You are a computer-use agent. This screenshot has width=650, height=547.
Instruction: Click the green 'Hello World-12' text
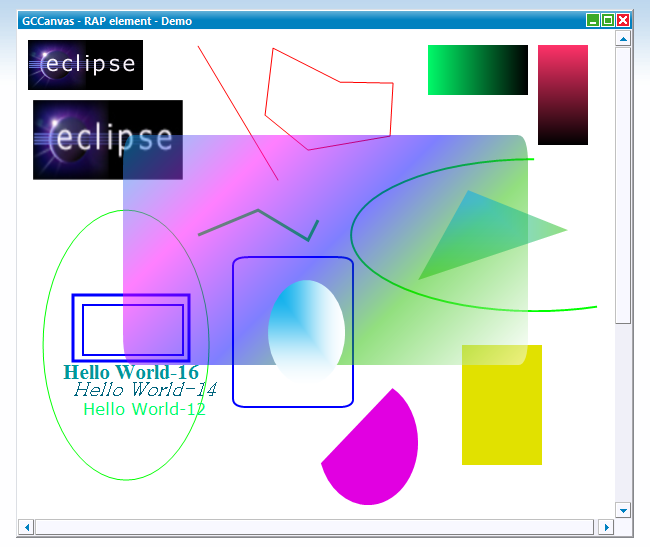[x=144, y=409]
